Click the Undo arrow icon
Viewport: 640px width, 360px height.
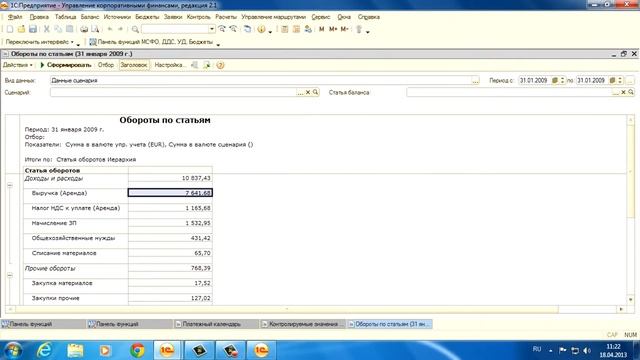pyautogui.click(x=109, y=29)
